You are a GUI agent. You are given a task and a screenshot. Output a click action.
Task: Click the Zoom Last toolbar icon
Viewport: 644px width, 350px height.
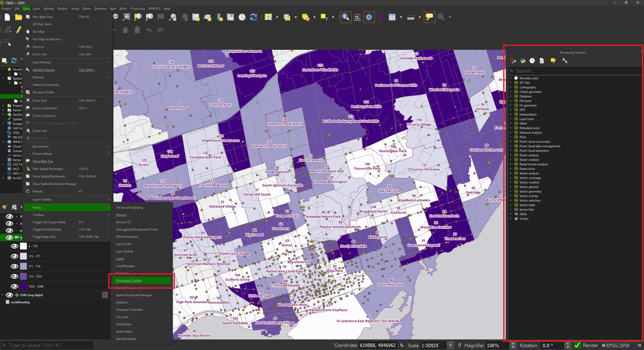coord(173,17)
